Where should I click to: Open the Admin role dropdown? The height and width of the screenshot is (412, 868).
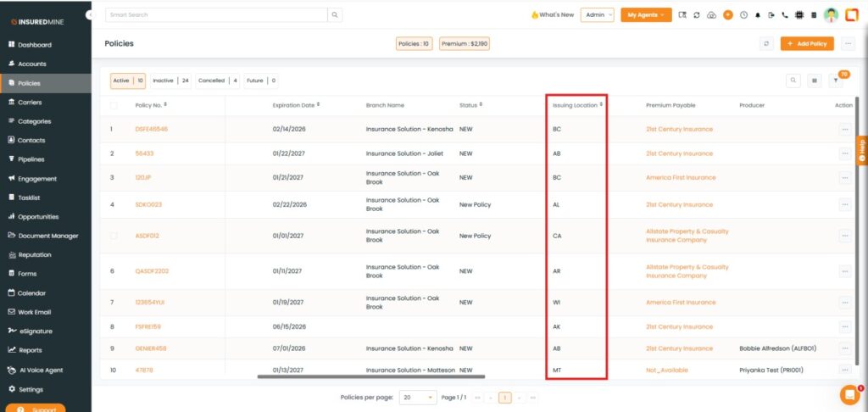click(x=597, y=15)
